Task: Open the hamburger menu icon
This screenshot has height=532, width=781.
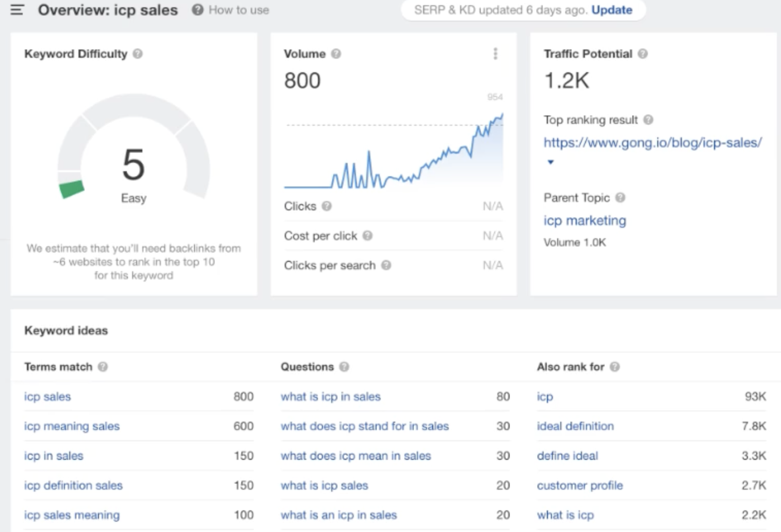Action: point(17,10)
